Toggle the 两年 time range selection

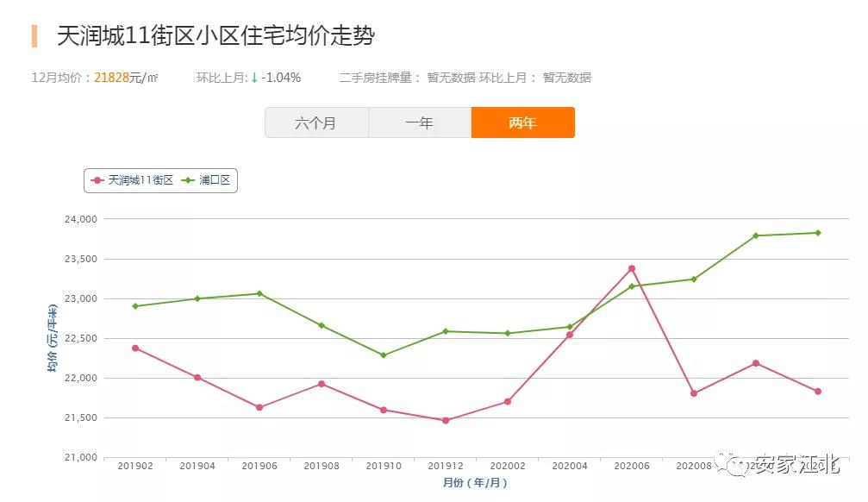pyautogui.click(x=521, y=122)
